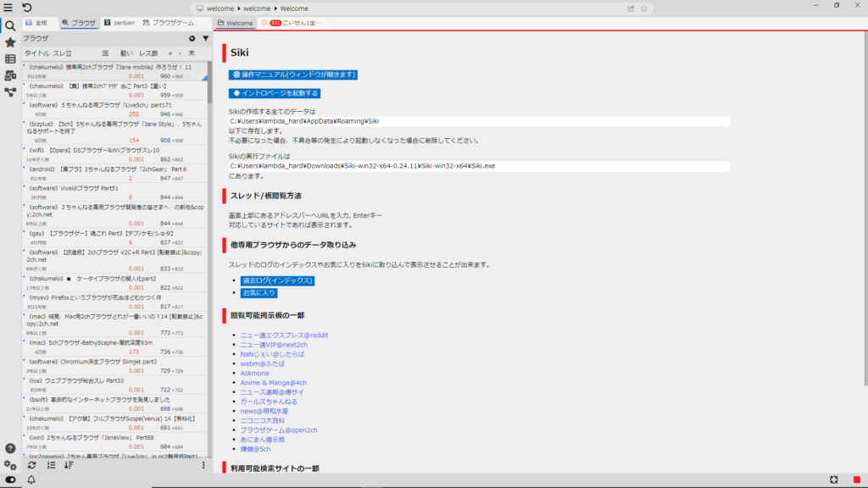
Task: Open 嫌儲@5ch link
Action: click(255, 449)
